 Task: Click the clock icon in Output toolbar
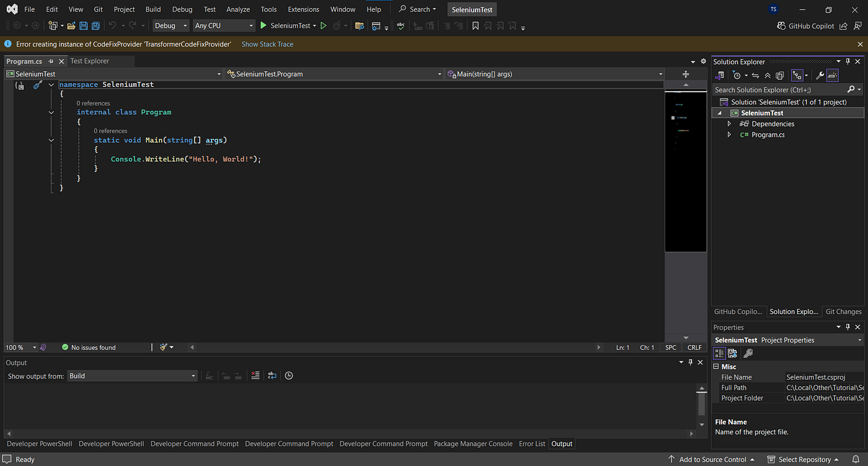tap(289, 375)
